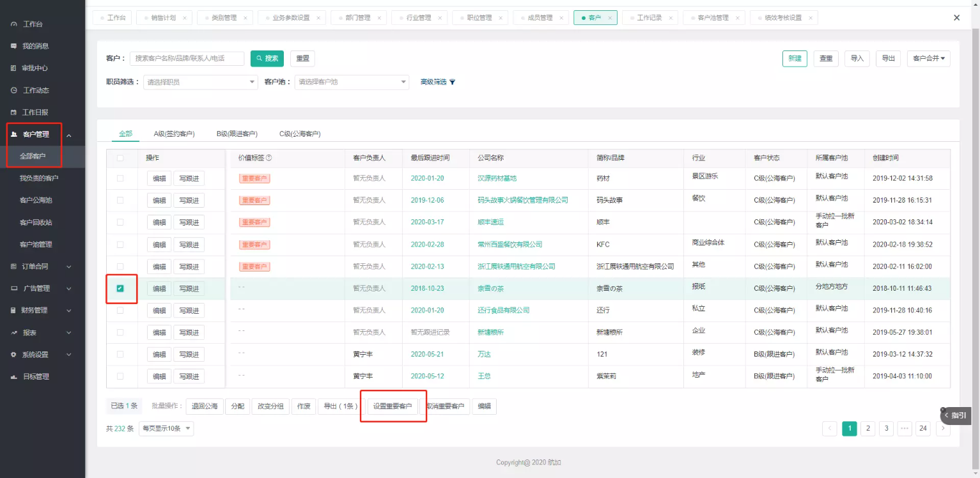This screenshot has height=478, width=980.
Task: Select the checkbox for the 顺丰速运 row
Action: pyautogui.click(x=120, y=222)
